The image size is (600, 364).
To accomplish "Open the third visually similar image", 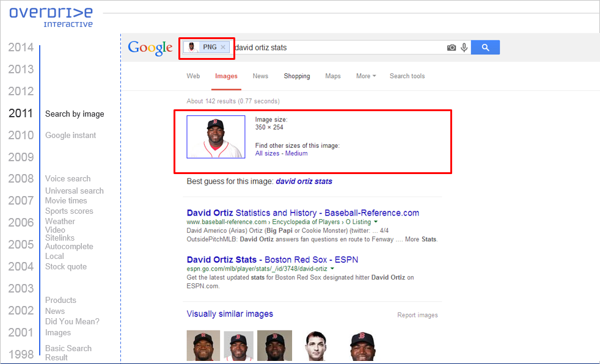I will tap(274, 346).
